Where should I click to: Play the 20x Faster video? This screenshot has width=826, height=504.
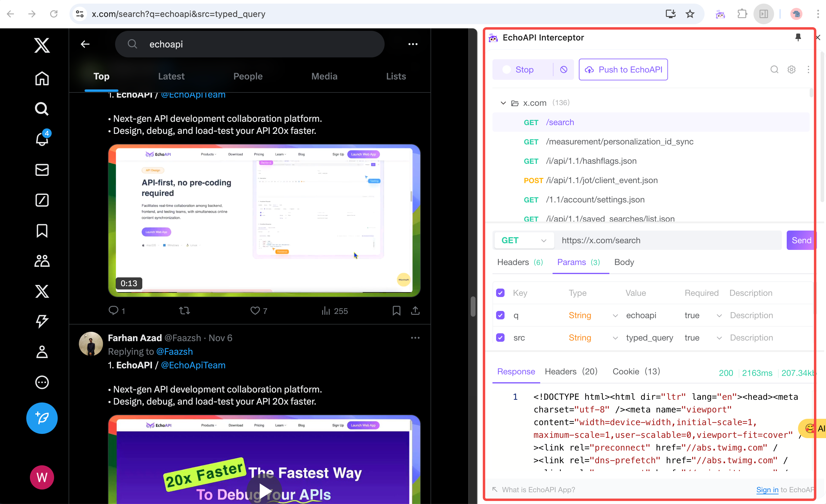(x=265, y=491)
